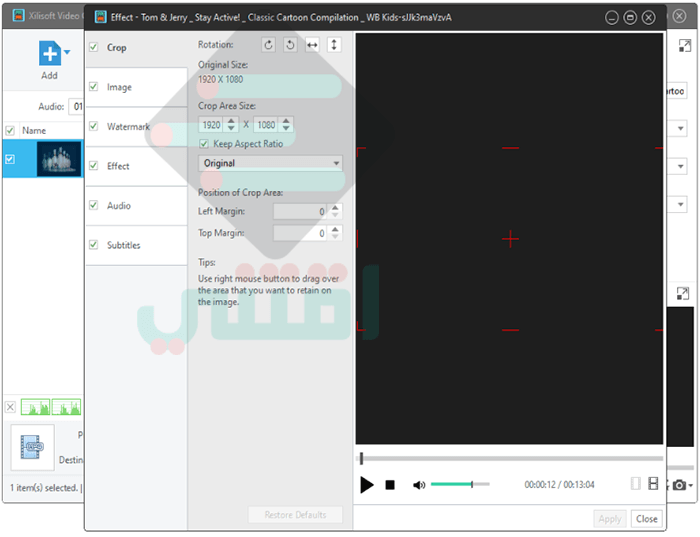Rotate video clockwise icon

click(268, 45)
